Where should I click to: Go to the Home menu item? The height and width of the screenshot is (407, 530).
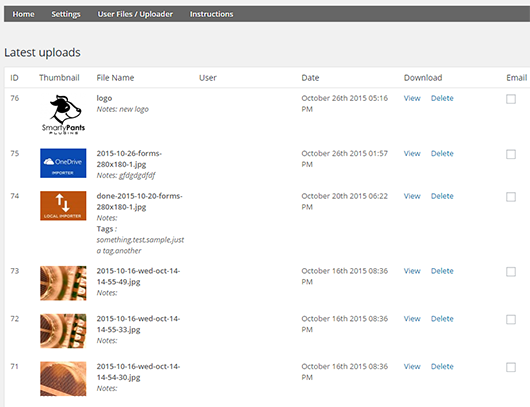[23, 14]
